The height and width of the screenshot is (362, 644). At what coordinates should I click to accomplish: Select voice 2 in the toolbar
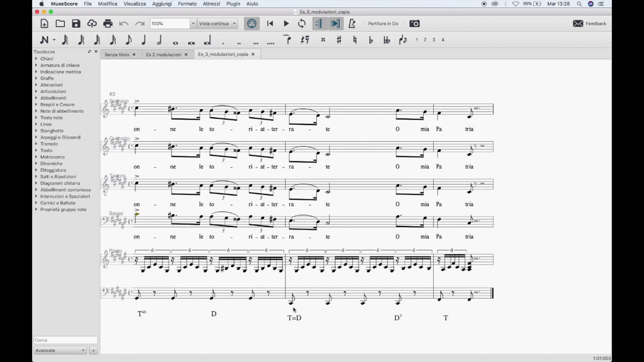(x=425, y=40)
